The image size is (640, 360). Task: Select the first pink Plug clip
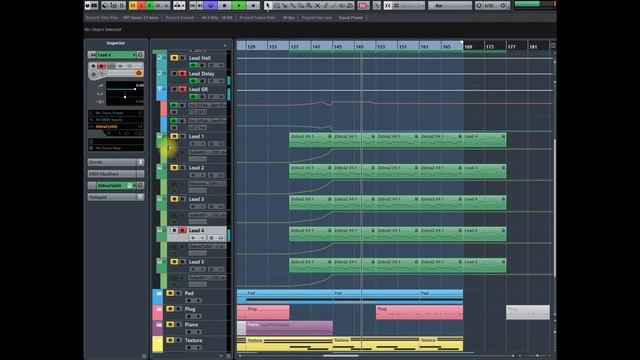click(x=263, y=312)
